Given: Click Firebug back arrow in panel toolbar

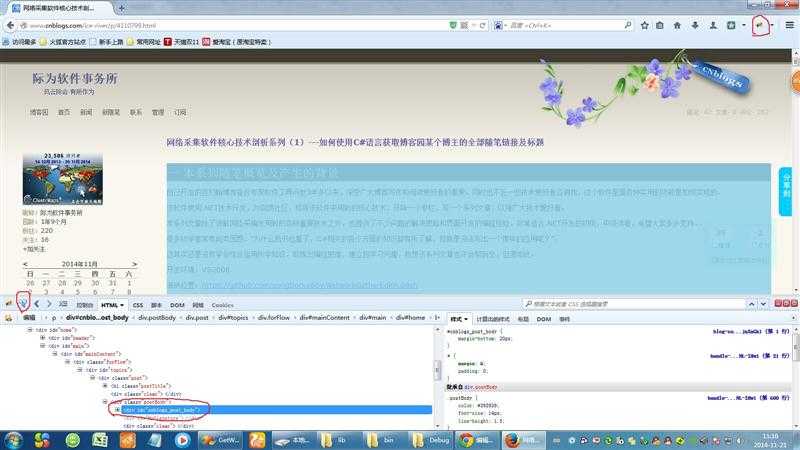Looking at the screenshot, I should pyautogui.click(x=37, y=304).
